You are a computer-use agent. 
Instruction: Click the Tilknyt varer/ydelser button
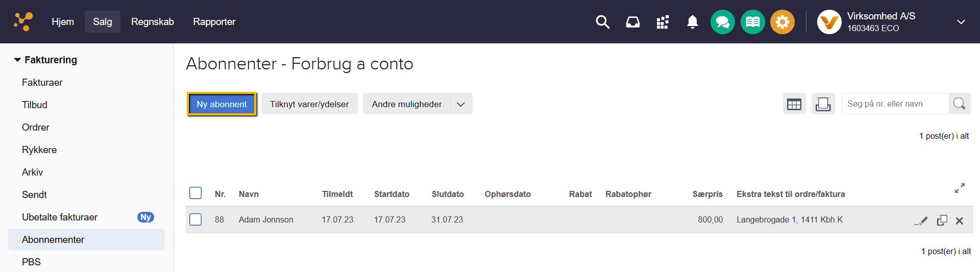[309, 104]
